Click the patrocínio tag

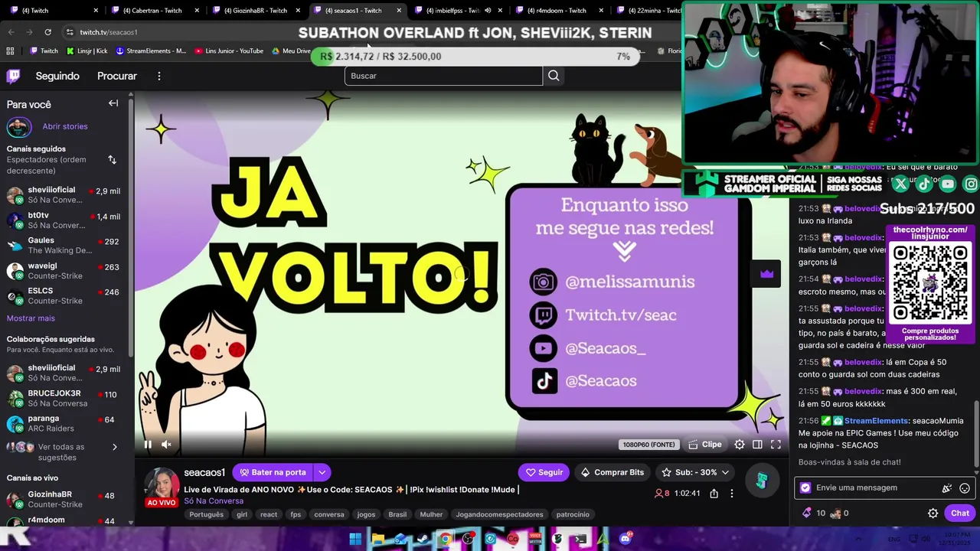coord(573,514)
